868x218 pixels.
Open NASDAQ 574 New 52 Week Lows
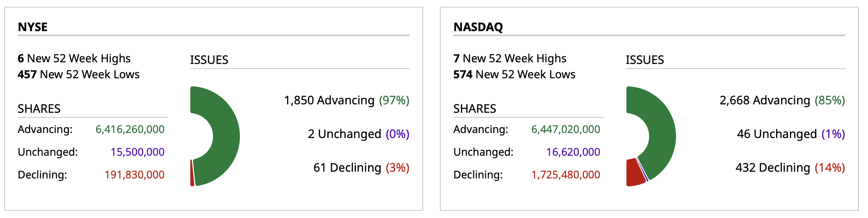[514, 74]
